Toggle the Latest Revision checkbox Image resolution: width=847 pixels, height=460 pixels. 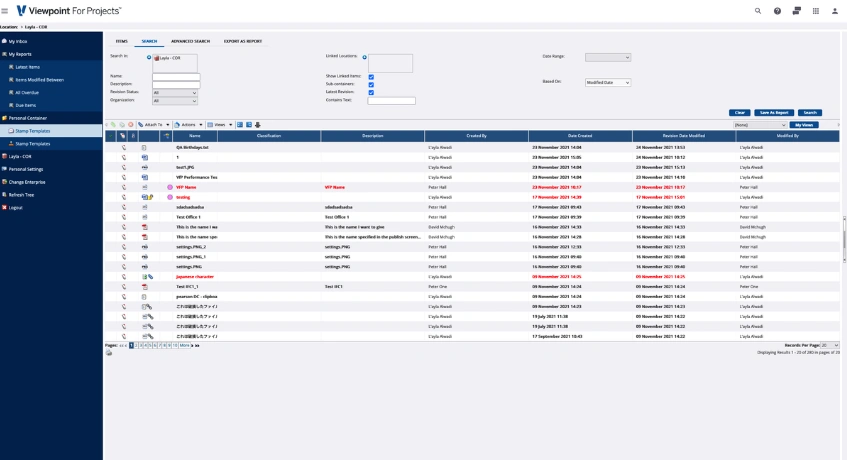pyautogui.click(x=371, y=92)
